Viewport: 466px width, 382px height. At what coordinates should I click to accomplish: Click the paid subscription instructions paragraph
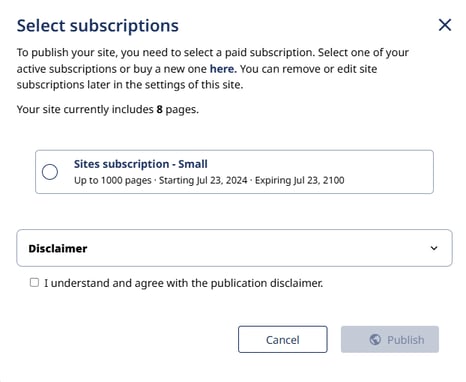(213, 69)
